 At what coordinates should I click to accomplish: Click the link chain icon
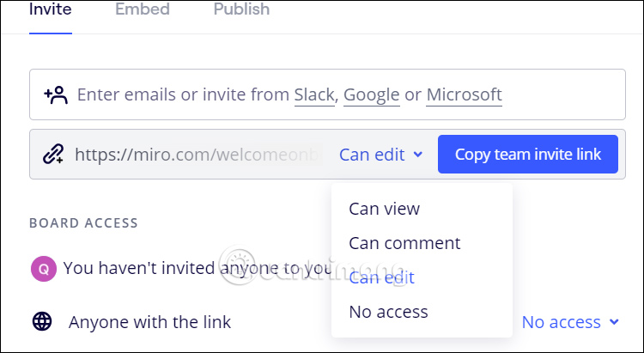point(53,155)
